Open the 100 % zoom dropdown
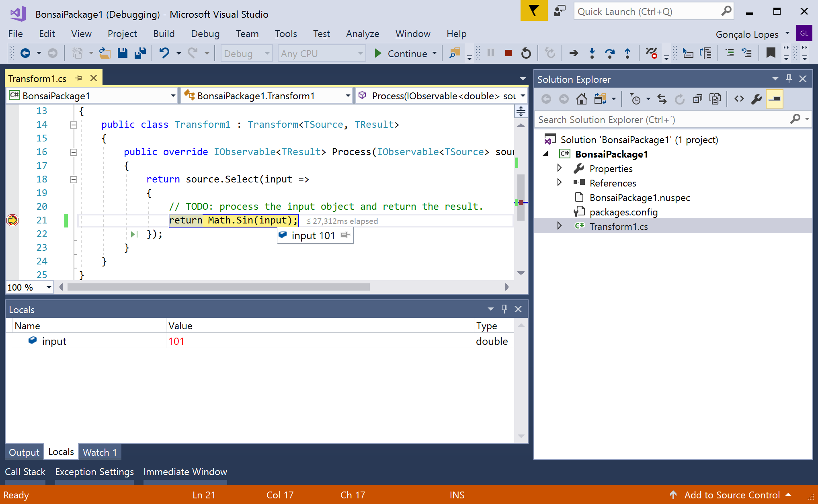This screenshot has height=504, width=818. click(x=30, y=287)
